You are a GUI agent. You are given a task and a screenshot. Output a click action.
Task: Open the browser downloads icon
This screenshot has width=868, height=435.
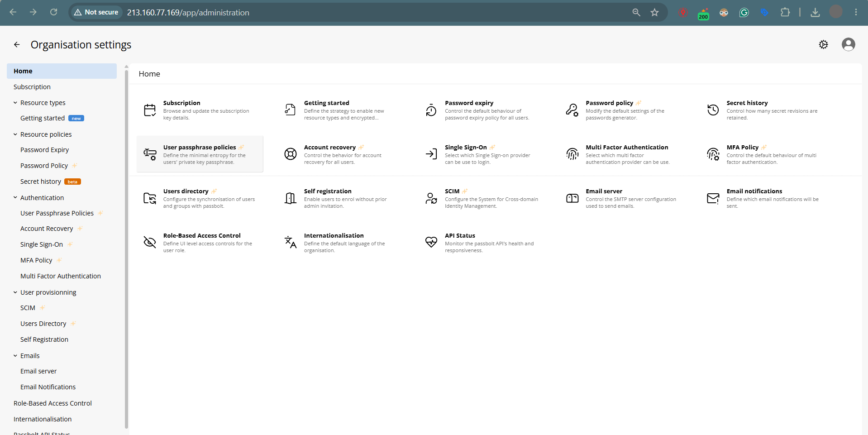click(x=815, y=12)
